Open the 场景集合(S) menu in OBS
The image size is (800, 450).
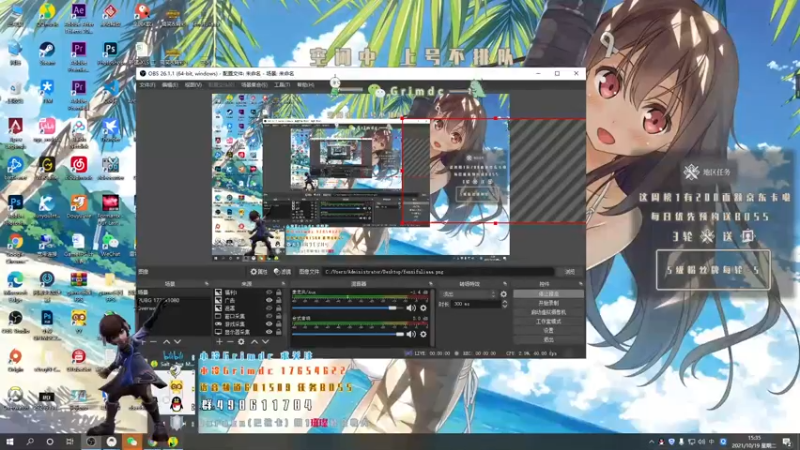[x=254, y=85]
